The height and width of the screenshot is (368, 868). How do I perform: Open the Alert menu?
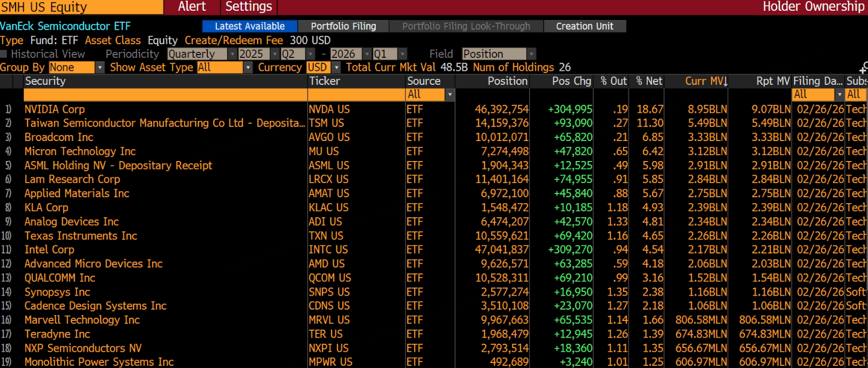pos(192,7)
